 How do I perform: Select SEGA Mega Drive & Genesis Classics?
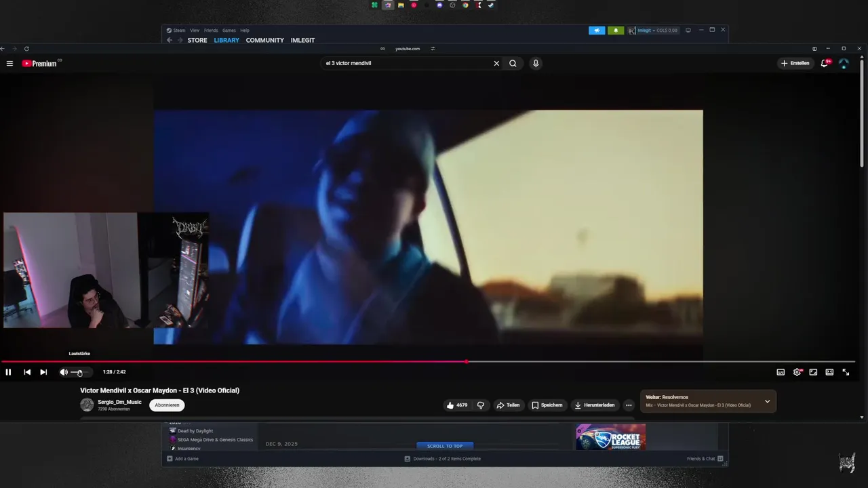215,440
